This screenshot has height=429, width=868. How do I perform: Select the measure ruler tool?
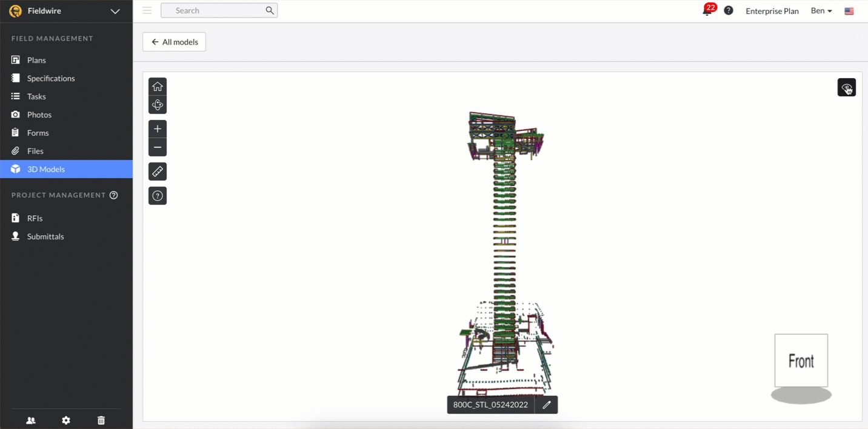coord(158,172)
